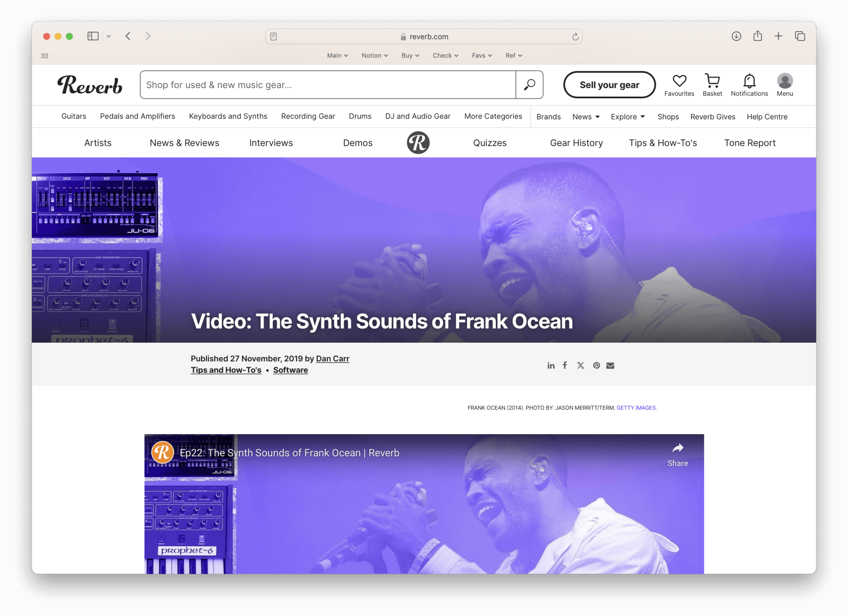848x616 pixels.
Task: Open the Software tag link
Action: (290, 370)
